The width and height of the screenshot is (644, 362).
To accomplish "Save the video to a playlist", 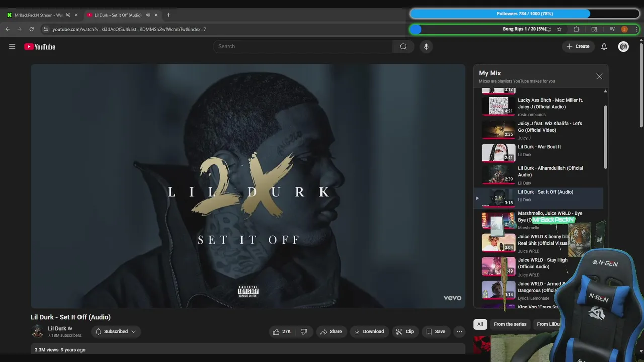I will coord(436,332).
